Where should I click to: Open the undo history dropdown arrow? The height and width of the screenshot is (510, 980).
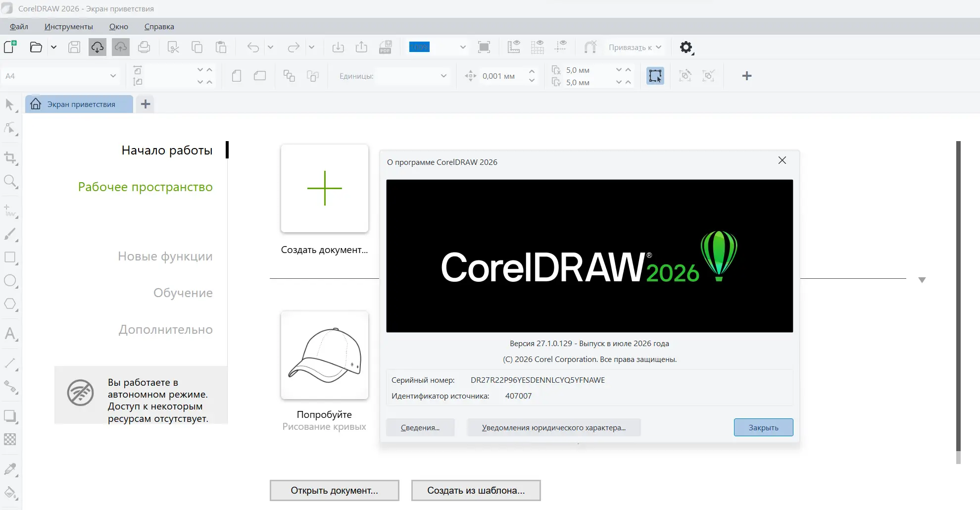click(270, 48)
